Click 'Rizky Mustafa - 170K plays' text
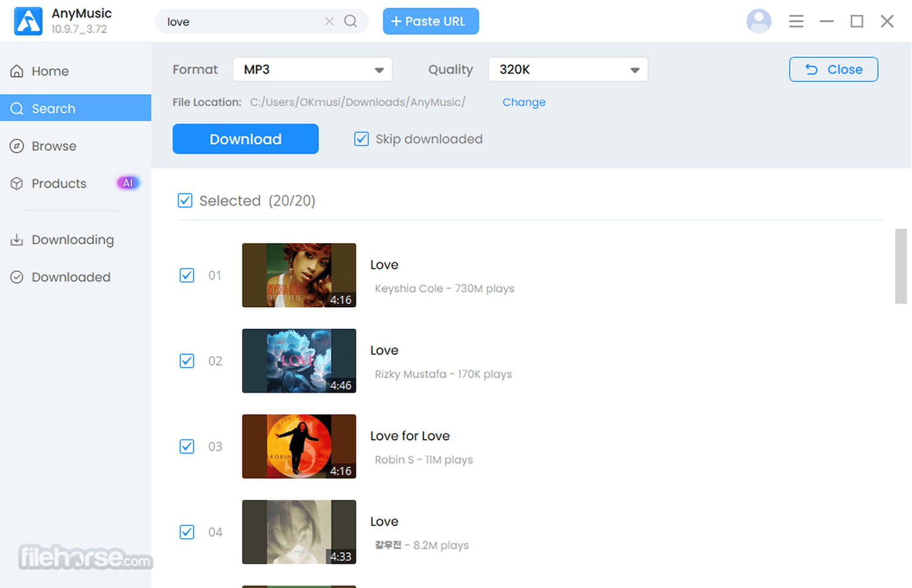 (x=443, y=375)
